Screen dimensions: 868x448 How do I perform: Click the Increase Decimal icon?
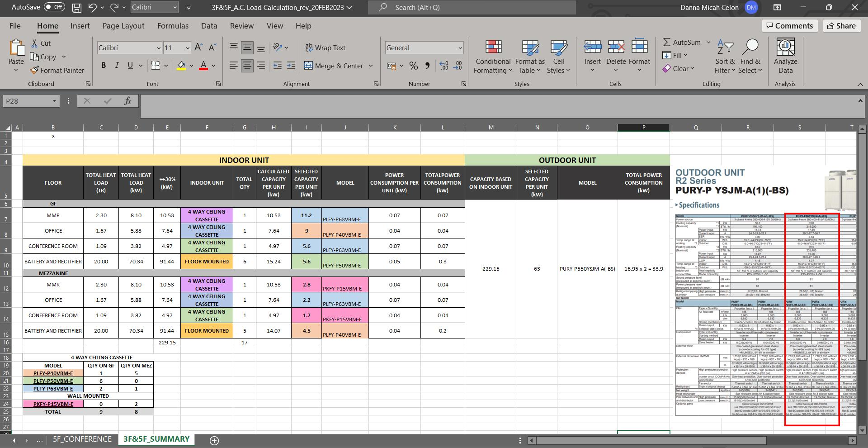point(444,66)
